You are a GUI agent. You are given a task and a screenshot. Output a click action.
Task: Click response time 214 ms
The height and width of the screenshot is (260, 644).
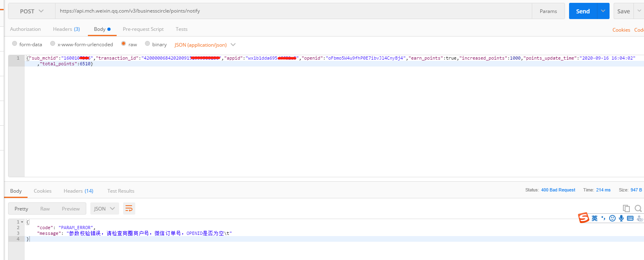pyautogui.click(x=603, y=190)
